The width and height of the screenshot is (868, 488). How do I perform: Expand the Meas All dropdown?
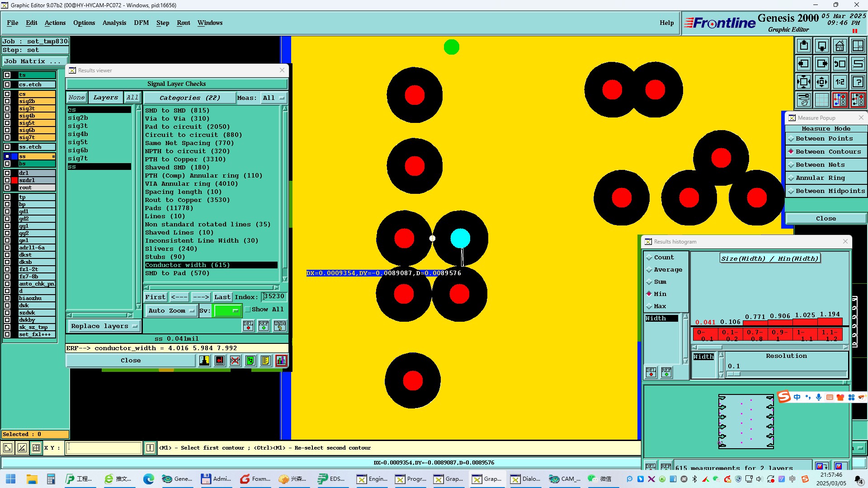[x=273, y=98]
